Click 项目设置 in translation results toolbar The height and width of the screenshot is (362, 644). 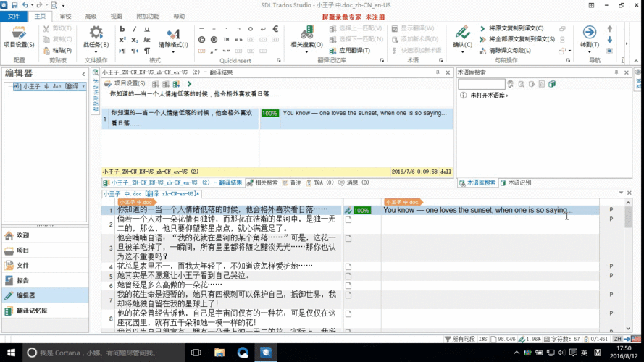[x=125, y=83]
